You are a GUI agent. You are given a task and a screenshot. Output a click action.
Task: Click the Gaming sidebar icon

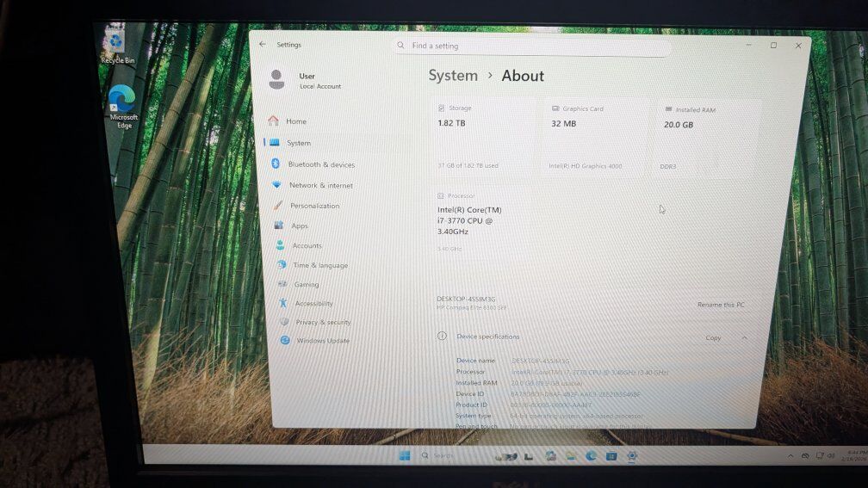[282, 284]
